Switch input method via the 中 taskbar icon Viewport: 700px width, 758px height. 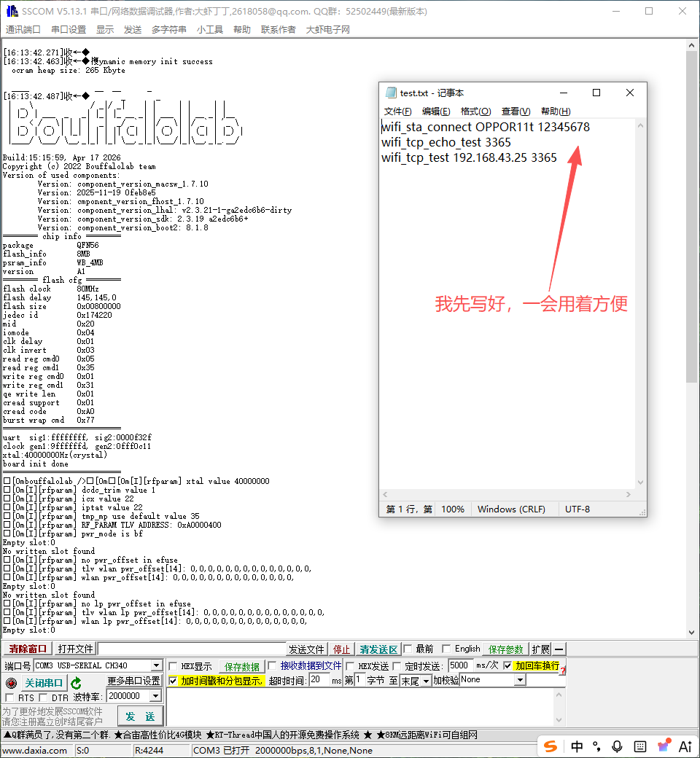(577, 746)
